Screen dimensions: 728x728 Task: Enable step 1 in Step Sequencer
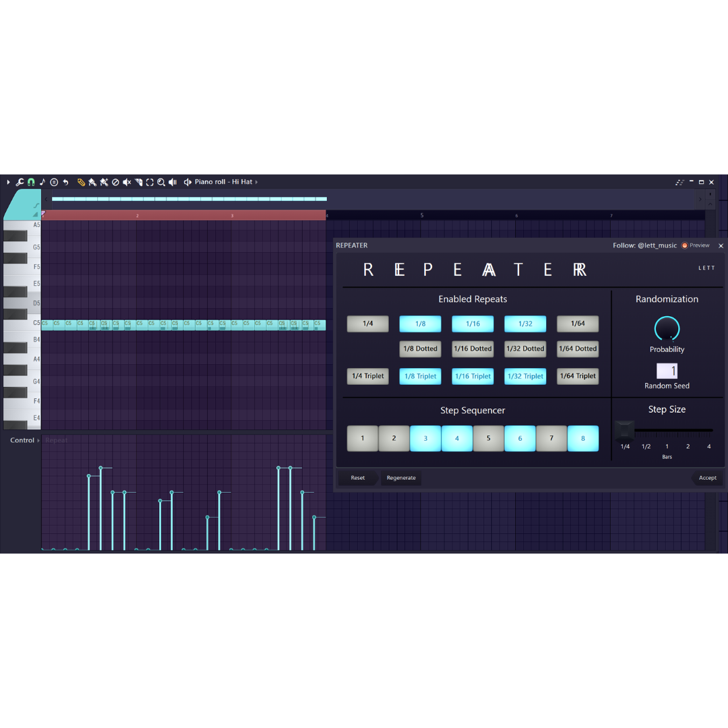[363, 438]
